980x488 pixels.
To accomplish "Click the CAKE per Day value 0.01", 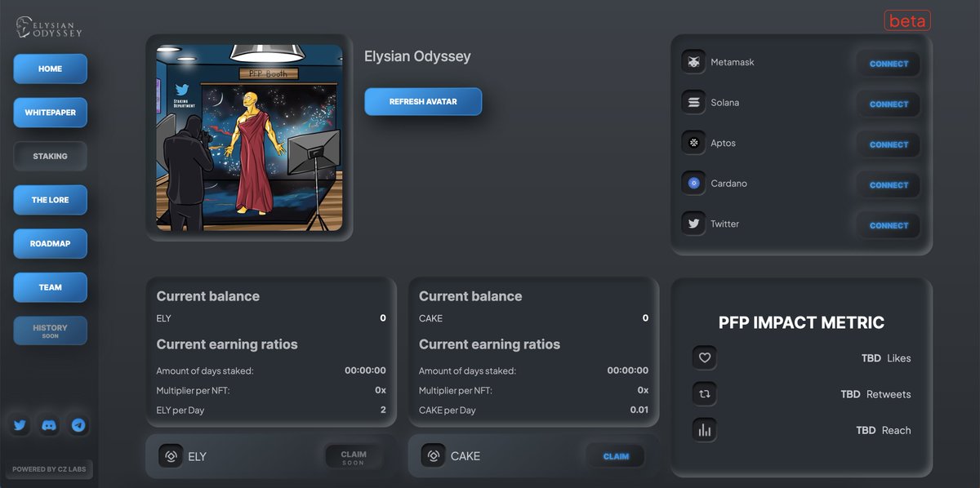I will pyautogui.click(x=639, y=410).
